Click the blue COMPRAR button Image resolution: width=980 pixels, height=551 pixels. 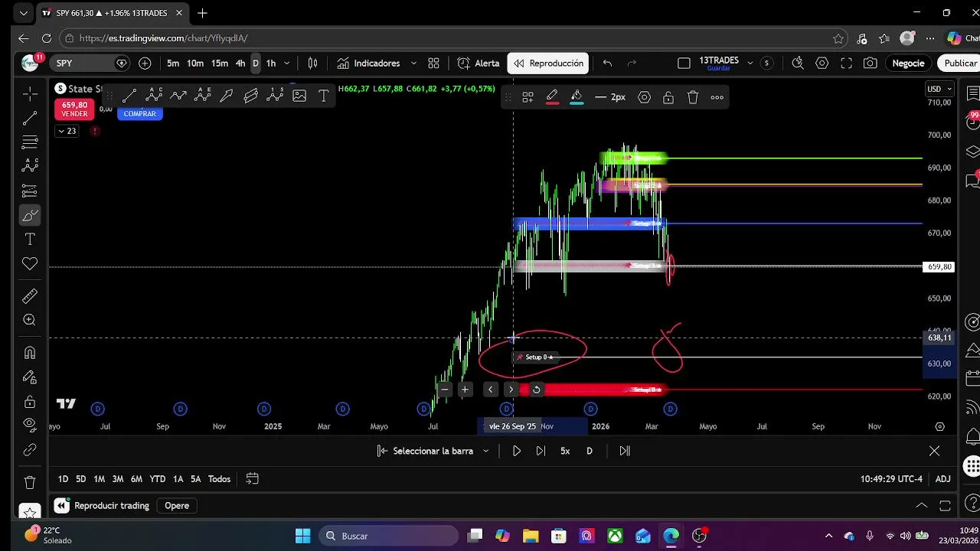(139, 113)
